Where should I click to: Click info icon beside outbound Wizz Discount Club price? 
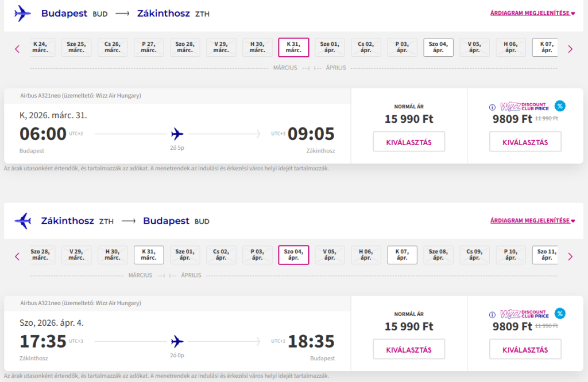click(492, 107)
